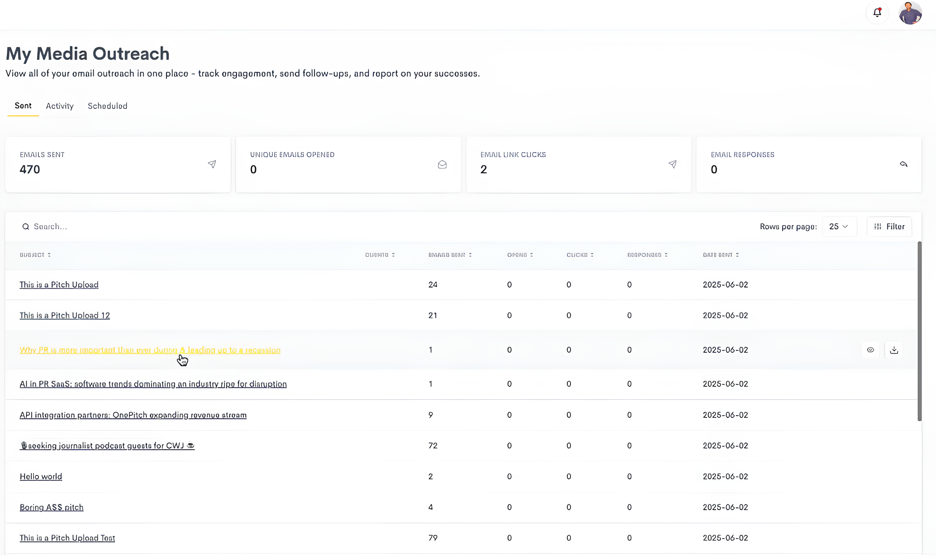This screenshot has width=936, height=560.
Task: Open the user profile avatar menu
Action: [x=910, y=13]
